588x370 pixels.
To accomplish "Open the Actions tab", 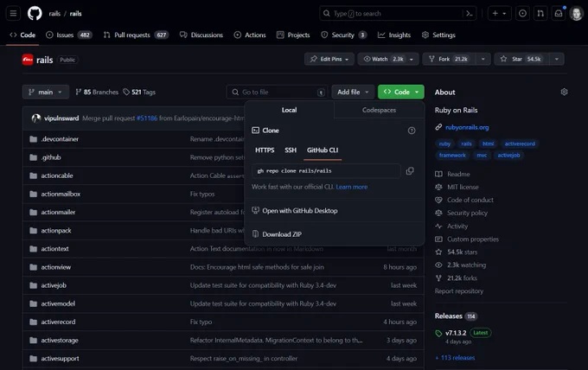I will tap(250, 35).
